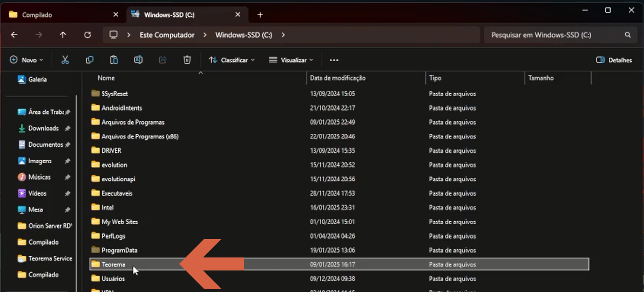
Task: Expand chevron after Windows-SSD (C:) breadcrumb
Action: tap(283, 35)
